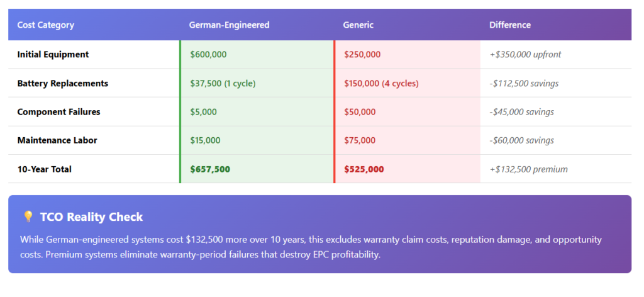The width and height of the screenshot is (644, 297).
Task: Click the Generic column header
Action: [x=358, y=25]
